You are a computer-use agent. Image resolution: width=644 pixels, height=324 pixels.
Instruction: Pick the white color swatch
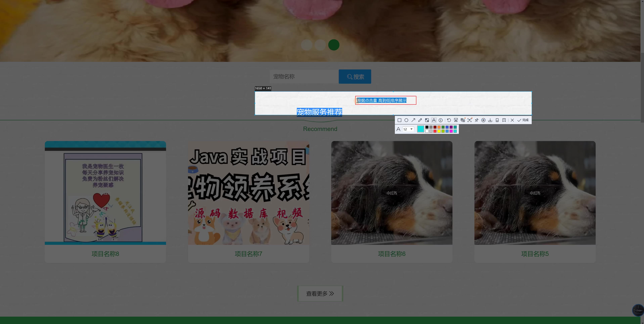(x=427, y=131)
